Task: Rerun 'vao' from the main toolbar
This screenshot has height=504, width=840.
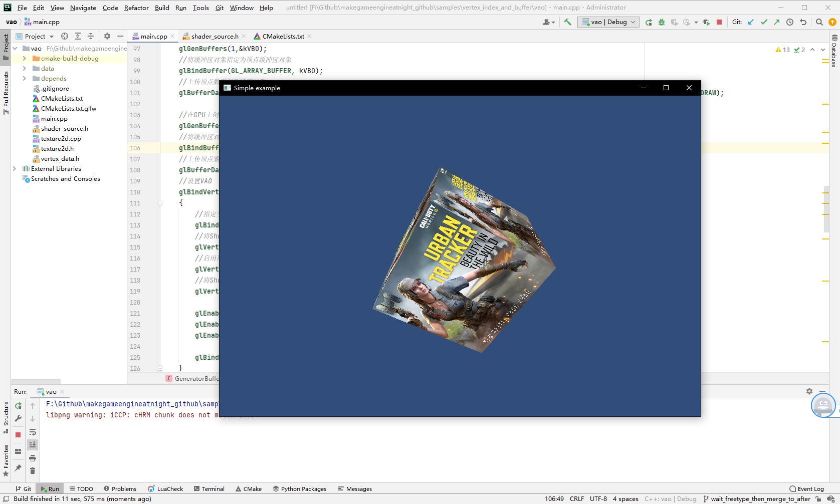Action: [649, 22]
